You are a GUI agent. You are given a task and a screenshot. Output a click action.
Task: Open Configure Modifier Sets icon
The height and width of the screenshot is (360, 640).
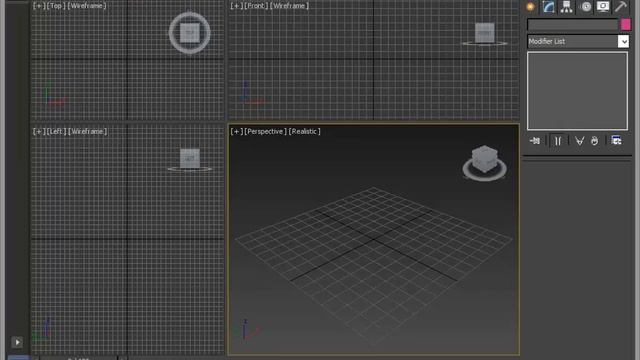[x=616, y=140]
